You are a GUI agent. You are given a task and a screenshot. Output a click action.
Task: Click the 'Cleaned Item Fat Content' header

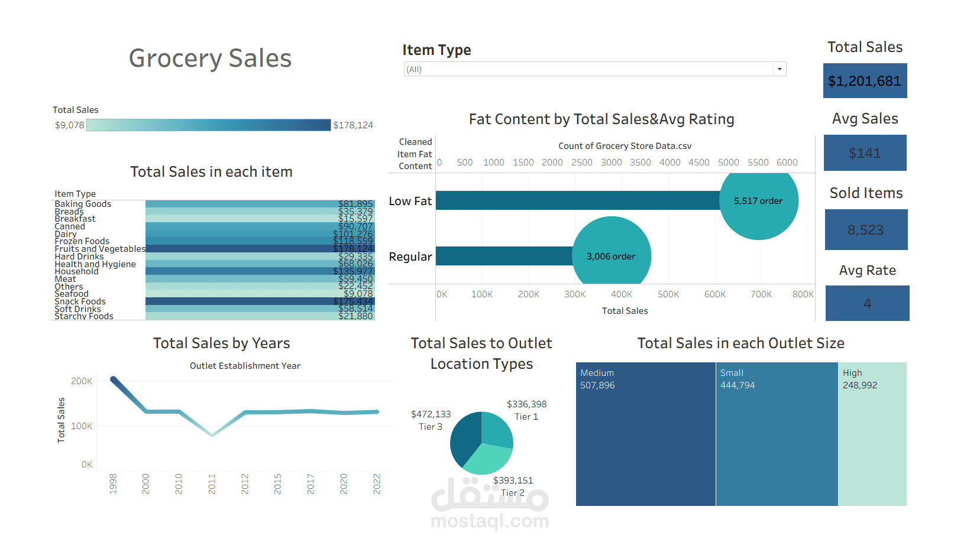pyautogui.click(x=415, y=154)
